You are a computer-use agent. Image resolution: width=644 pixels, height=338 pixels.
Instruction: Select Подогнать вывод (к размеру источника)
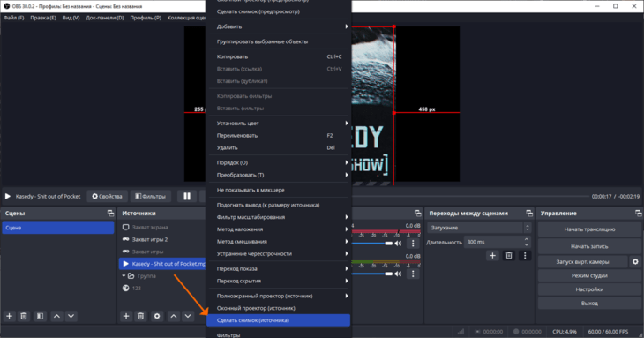[279, 205]
